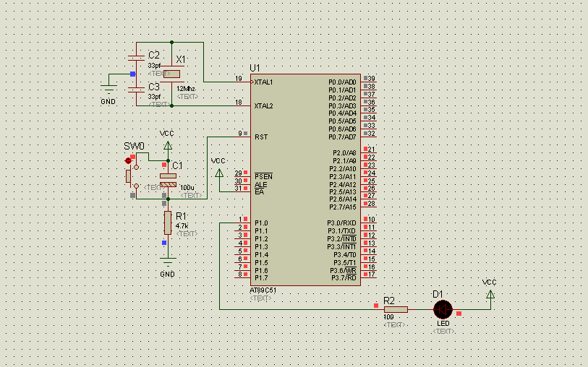Click the VCC terminal connected to the EA pin
The height and width of the screenshot is (367, 588).
click(x=219, y=173)
